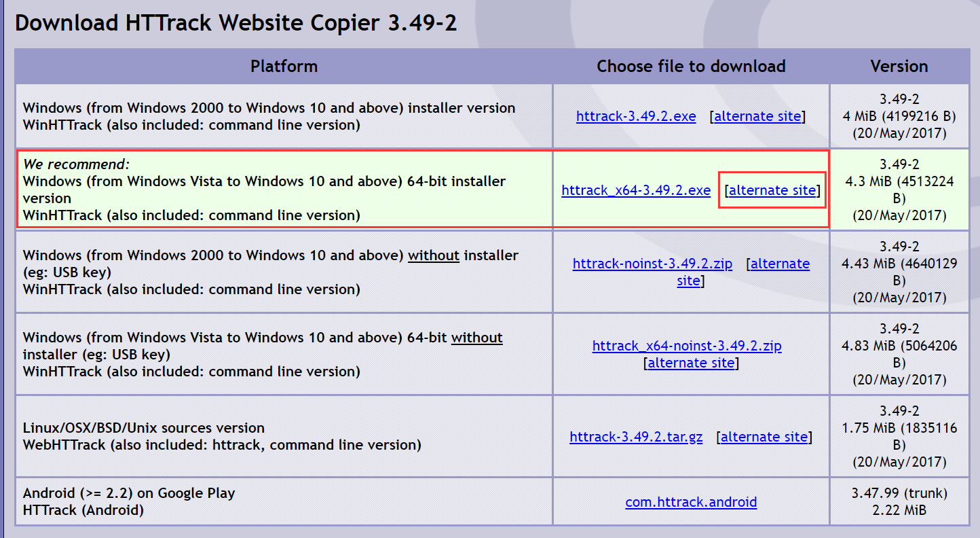Viewport: 980px width, 538px height.
Task: Open com.httrack.android Google Play link
Action: click(691, 502)
